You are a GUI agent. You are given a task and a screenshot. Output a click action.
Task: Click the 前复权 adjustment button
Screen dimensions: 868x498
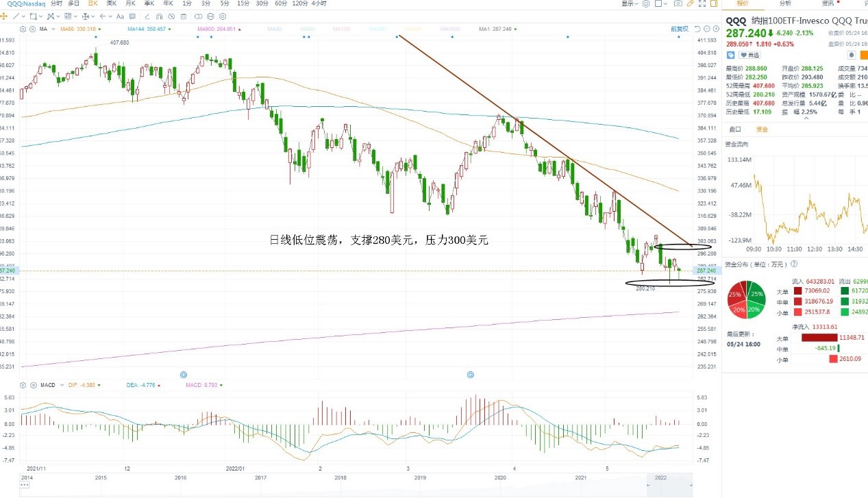pos(680,29)
